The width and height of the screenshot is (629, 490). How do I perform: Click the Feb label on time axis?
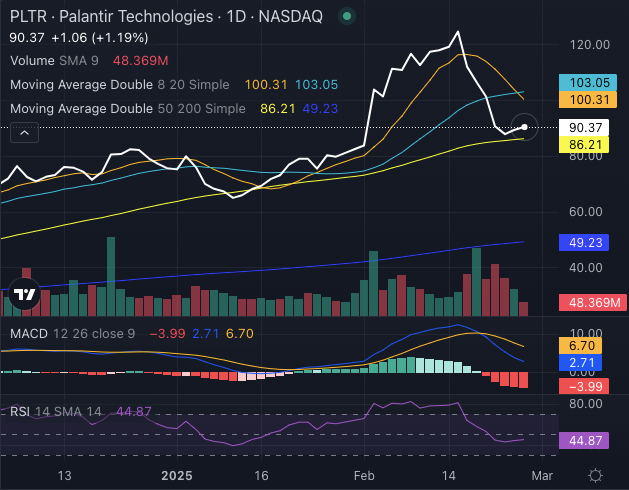[x=364, y=476]
